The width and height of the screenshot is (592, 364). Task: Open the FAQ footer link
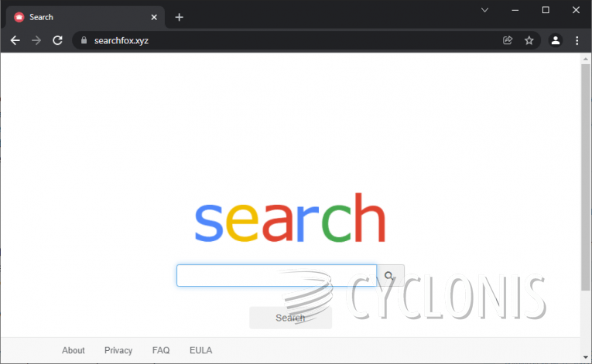[x=161, y=350]
